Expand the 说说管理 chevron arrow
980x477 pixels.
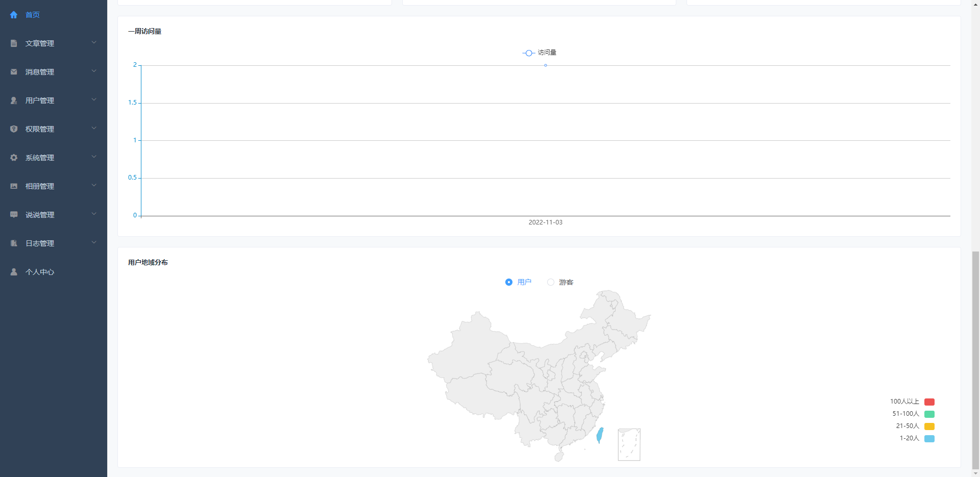(94, 214)
